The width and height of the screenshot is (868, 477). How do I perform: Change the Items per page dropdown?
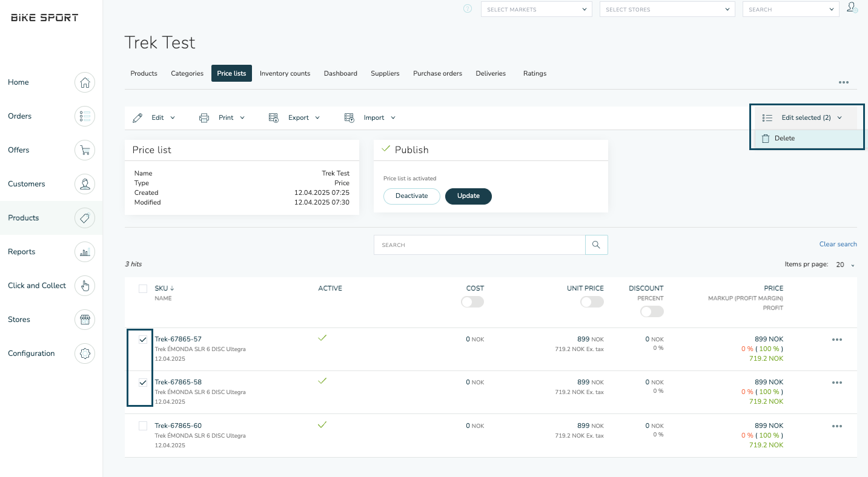click(846, 265)
